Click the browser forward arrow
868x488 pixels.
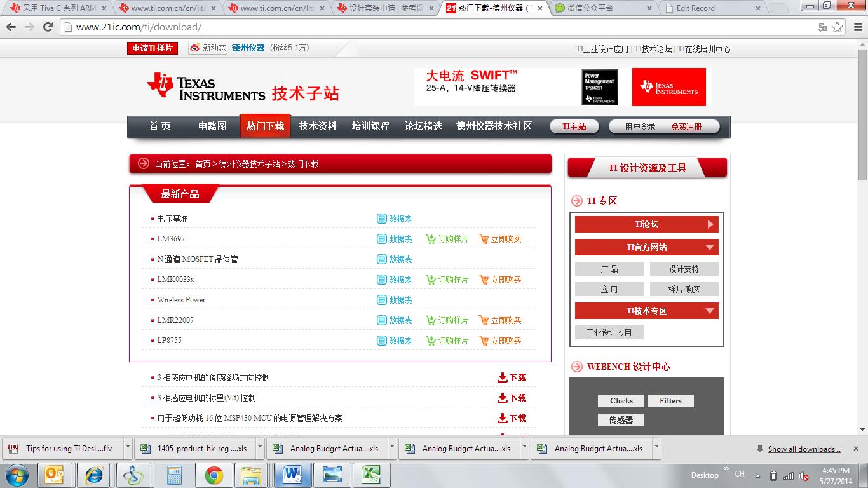tap(29, 27)
